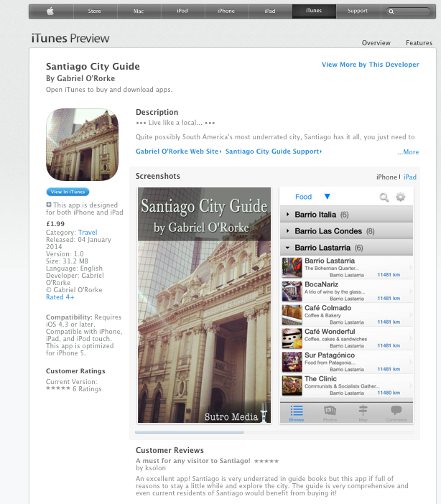The height and width of the screenshot is (504, 441).
Task: Click the Café Colmado thumbnail image
Action: (292, 314)
